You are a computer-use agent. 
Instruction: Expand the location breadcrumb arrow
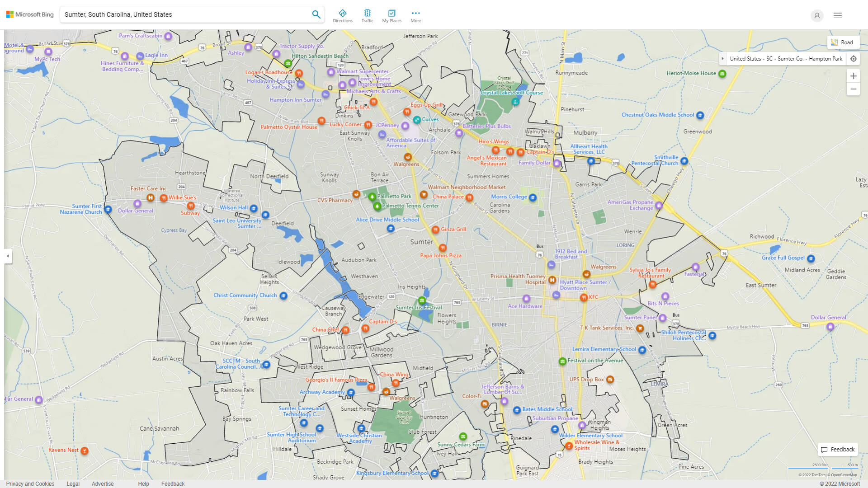(x=723, y=59)
